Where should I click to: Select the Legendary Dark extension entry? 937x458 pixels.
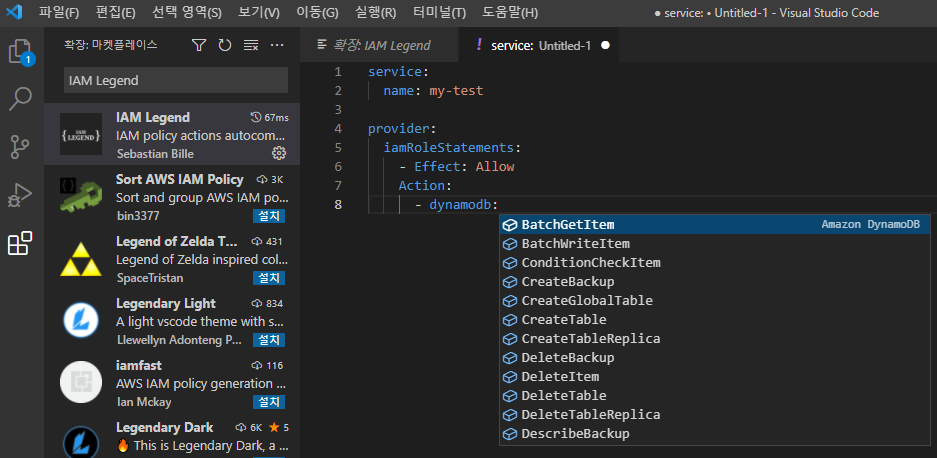172,438
